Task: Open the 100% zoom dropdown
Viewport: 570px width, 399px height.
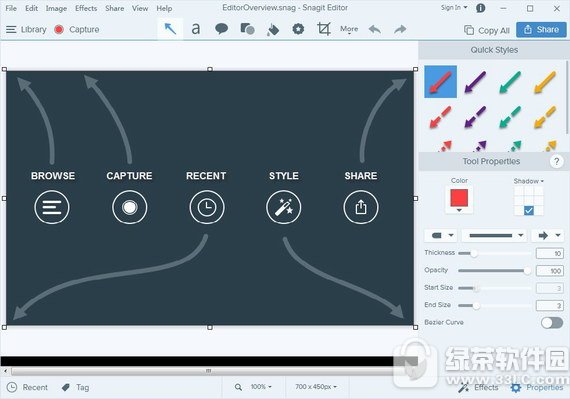Action: point(261,387)
